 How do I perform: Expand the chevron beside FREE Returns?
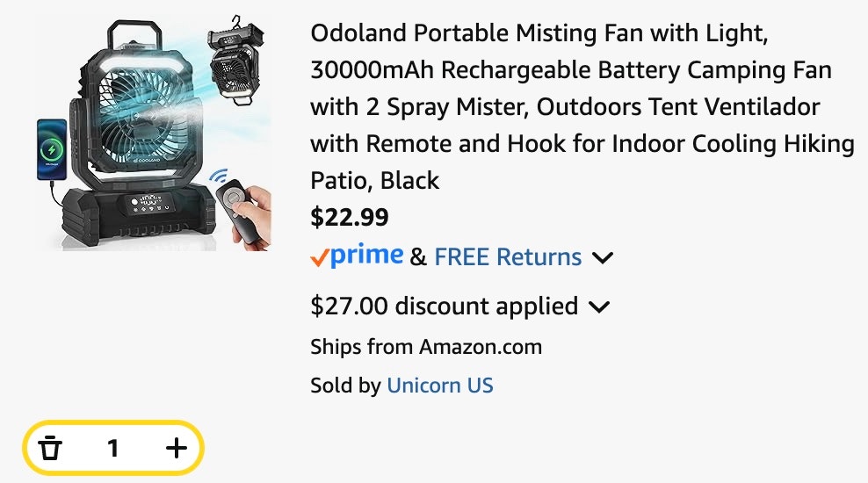click(x=603, y=258)
